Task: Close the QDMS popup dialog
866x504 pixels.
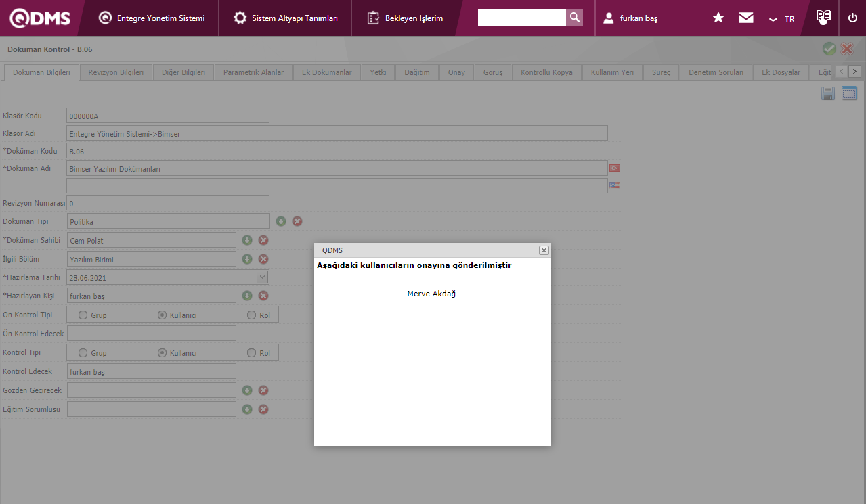Action: [x=543, y=250]
